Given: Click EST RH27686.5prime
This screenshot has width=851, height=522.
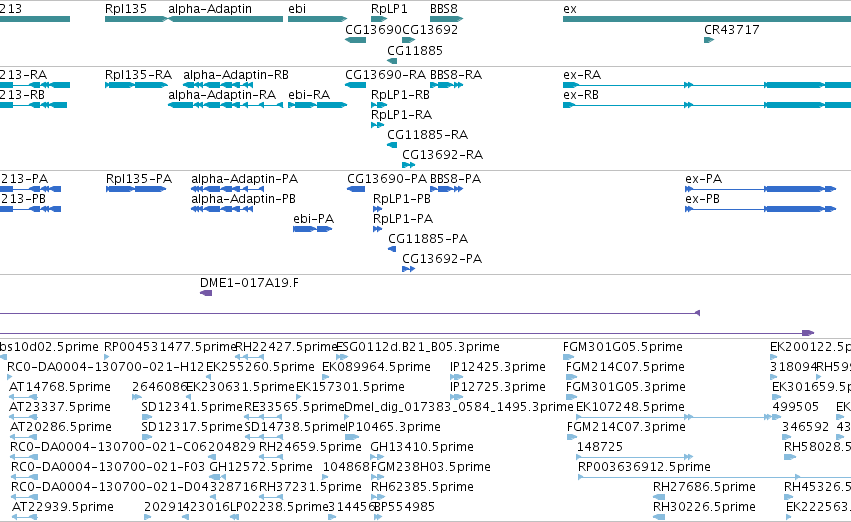Looking at the screenshot, I should [704, 487].
